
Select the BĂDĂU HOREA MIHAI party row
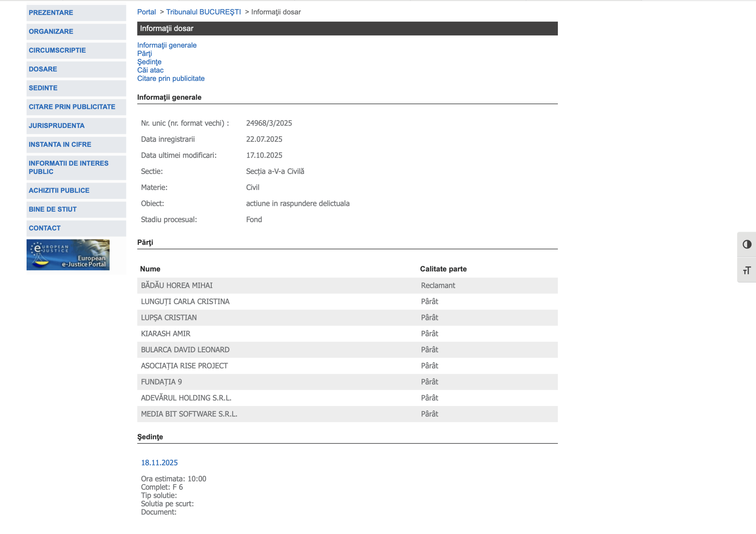177,285
